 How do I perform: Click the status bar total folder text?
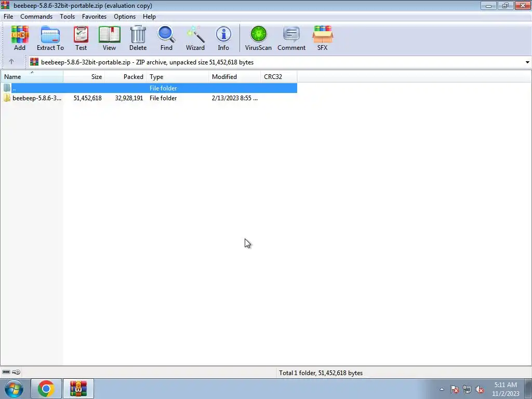[321, 373]
